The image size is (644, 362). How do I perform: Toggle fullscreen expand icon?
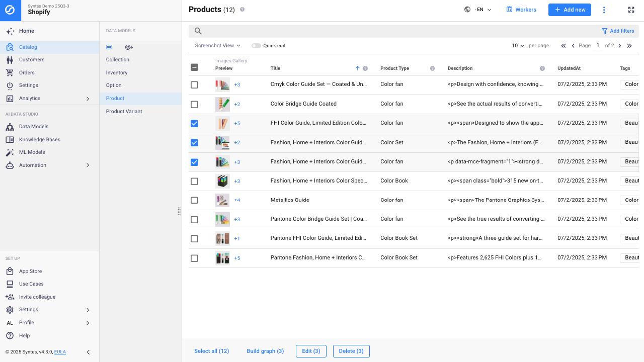pos(631,10)
